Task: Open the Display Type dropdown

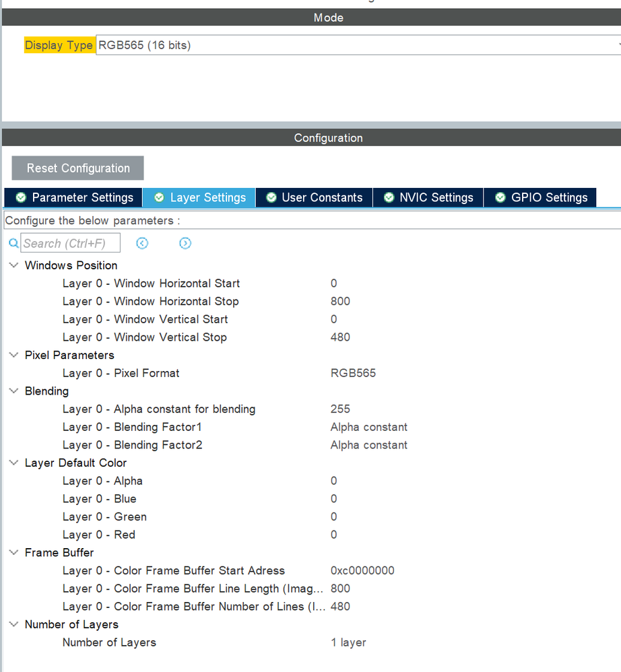Action: tap(358, 45)
